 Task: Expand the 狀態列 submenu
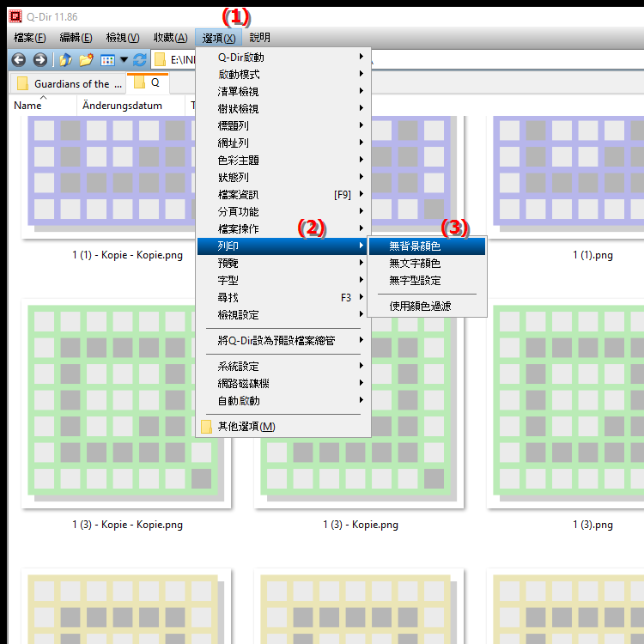(x=283, y=178)
